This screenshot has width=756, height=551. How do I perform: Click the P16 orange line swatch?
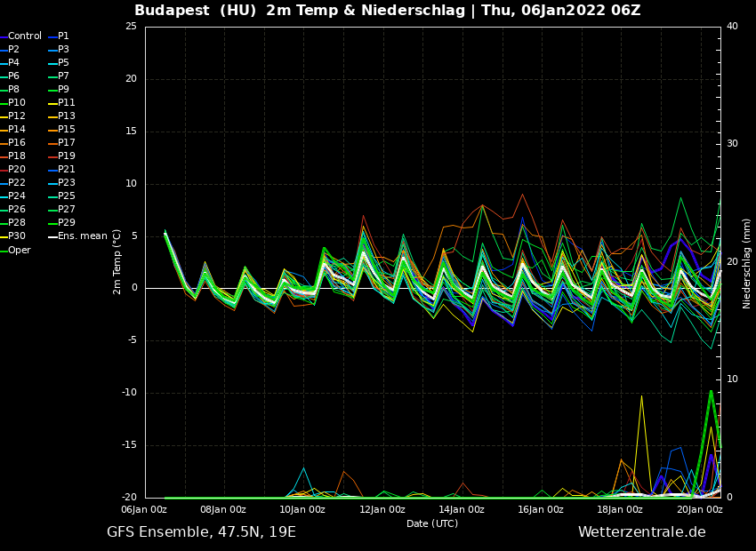(x=4, y=143)
